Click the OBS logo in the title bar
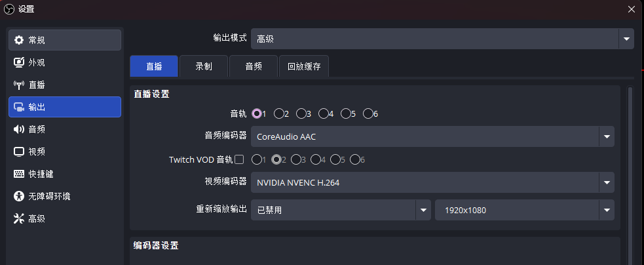 [9, 9]
